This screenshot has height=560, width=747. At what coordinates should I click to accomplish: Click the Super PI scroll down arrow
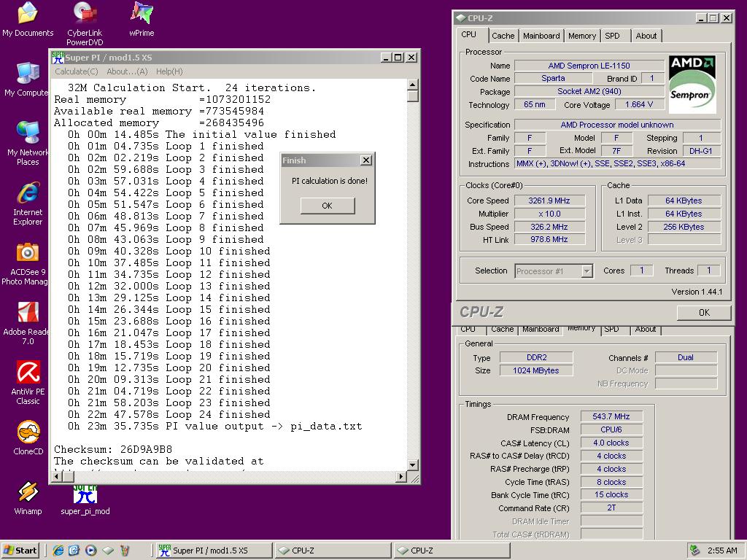pyautogui.click(x=413, y=464)
